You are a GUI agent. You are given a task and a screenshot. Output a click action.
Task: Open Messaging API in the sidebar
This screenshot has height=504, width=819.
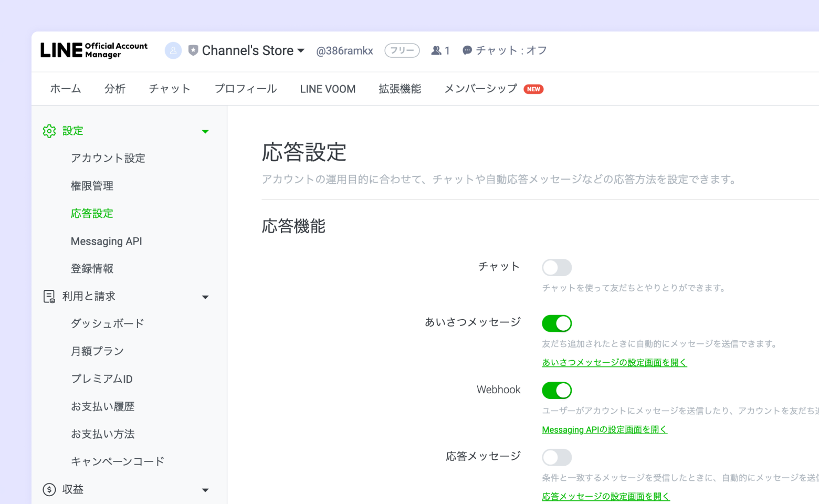[107, 241]
